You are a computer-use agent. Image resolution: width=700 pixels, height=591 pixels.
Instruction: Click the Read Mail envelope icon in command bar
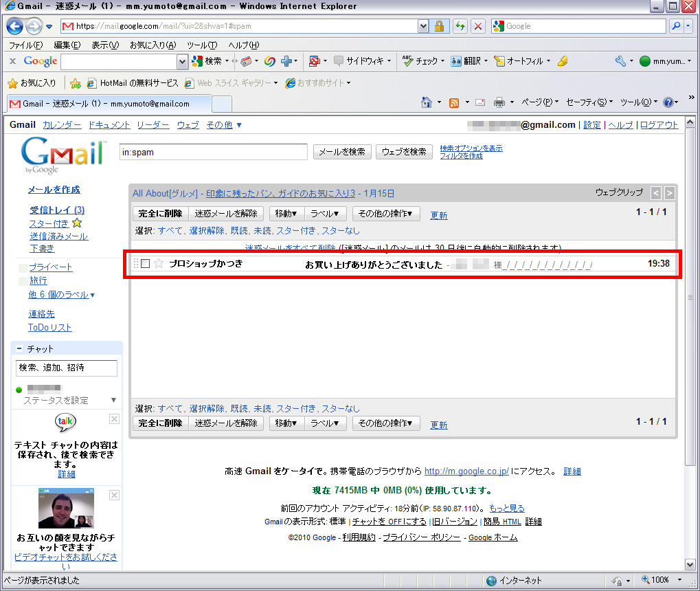480,103
